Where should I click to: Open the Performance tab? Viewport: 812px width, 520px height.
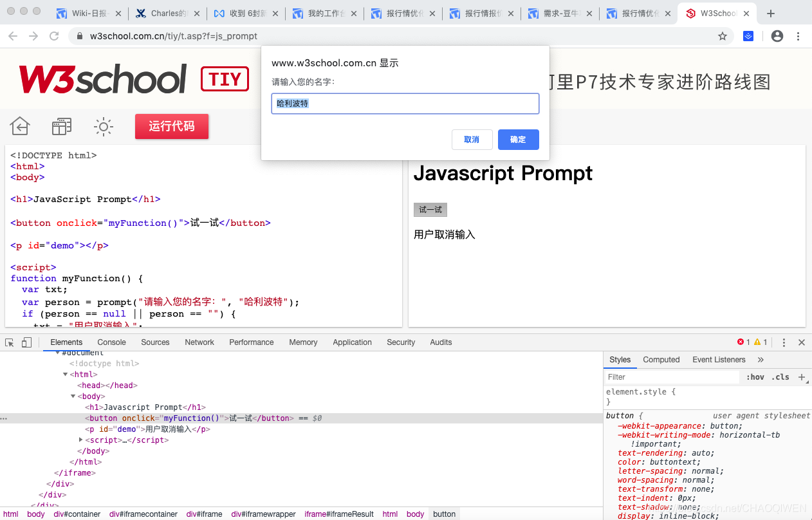252,342
